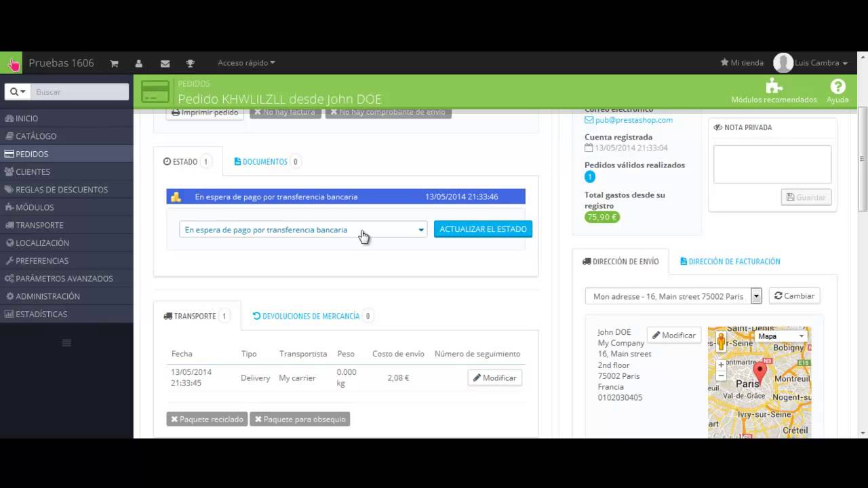Zoom out on the map

click(x=721, y=375)
